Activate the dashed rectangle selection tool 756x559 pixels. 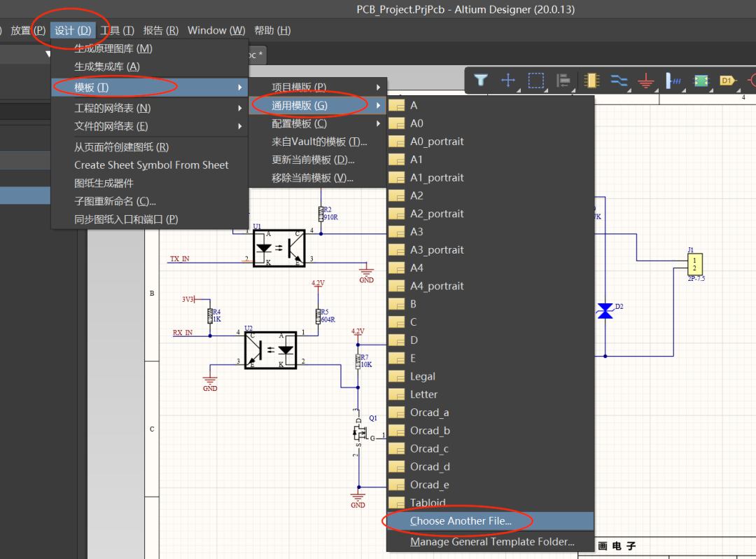[535, 81]
